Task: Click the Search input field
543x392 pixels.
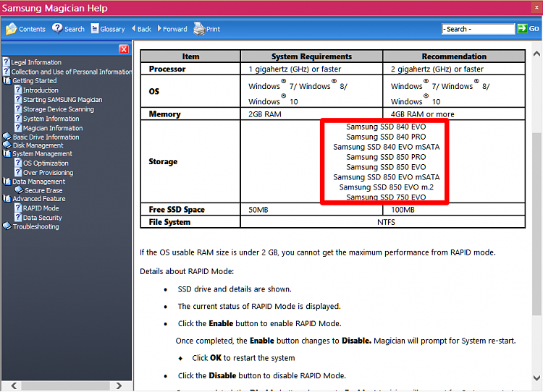Action: pyautogui.click(x=478, y=29)
